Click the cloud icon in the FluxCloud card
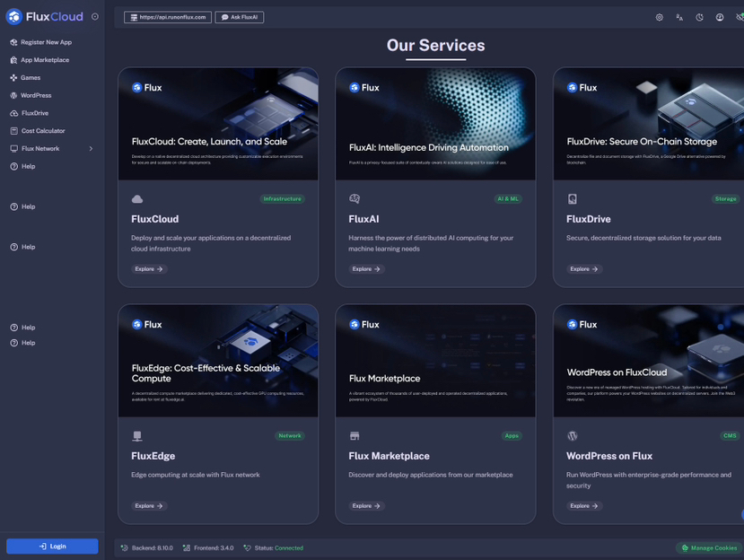Image resolution: width=744 pixels, height=560 pixels. [137, 199]
